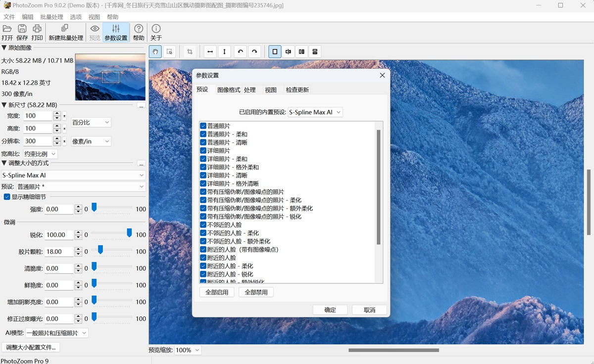
Task: Toggle the 不邻近的人脸 preset checkbox
Action: tap(203, 225)
